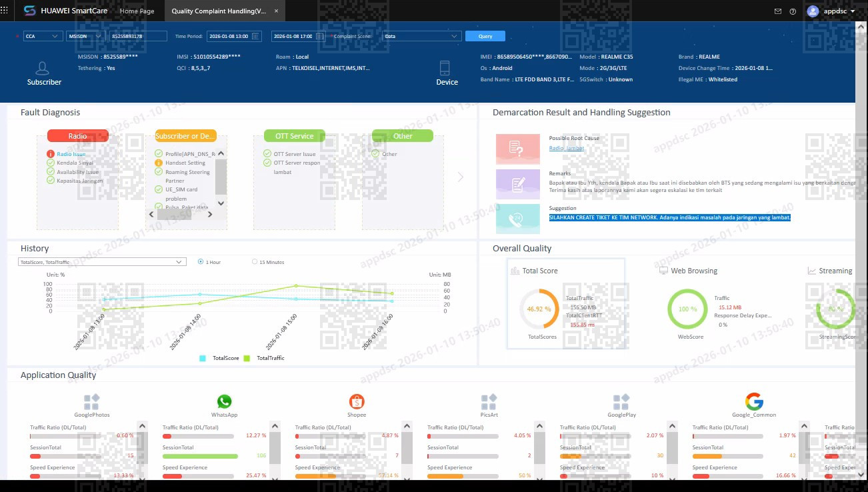868x492 pixels.
Task: Open the apps grid menu icon
Action: coord(5,11)
